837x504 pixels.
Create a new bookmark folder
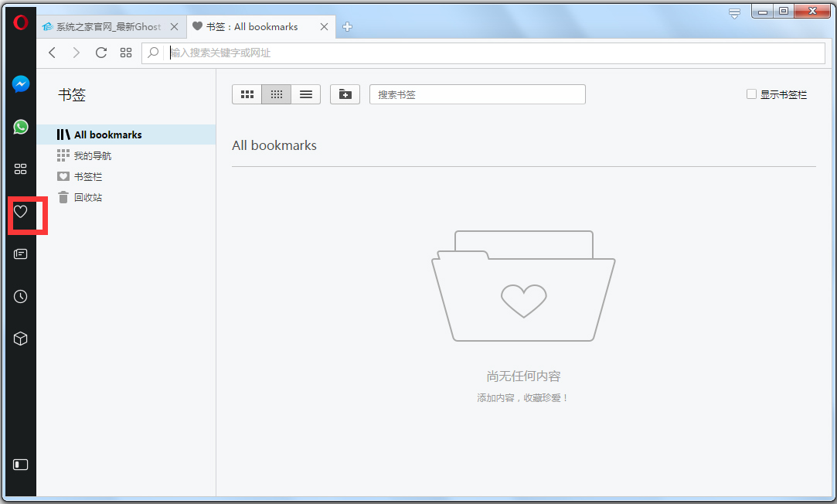pyautogui.click(x=345, y=94)
